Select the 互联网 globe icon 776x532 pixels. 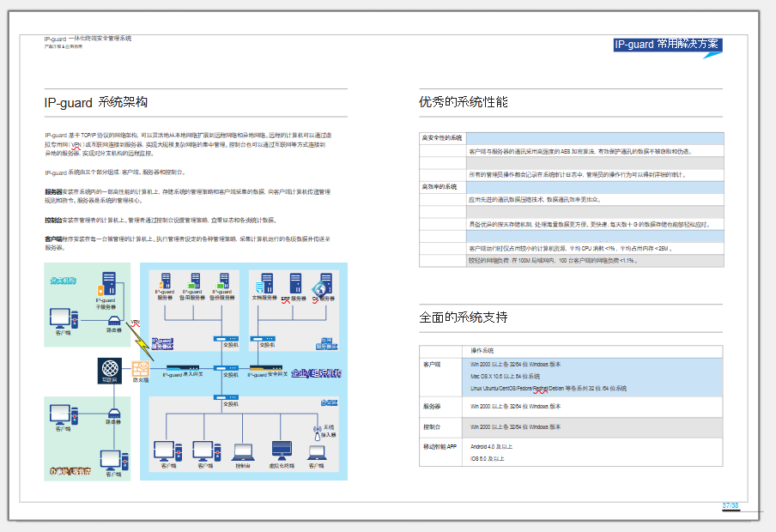click(x=110, y=371)
